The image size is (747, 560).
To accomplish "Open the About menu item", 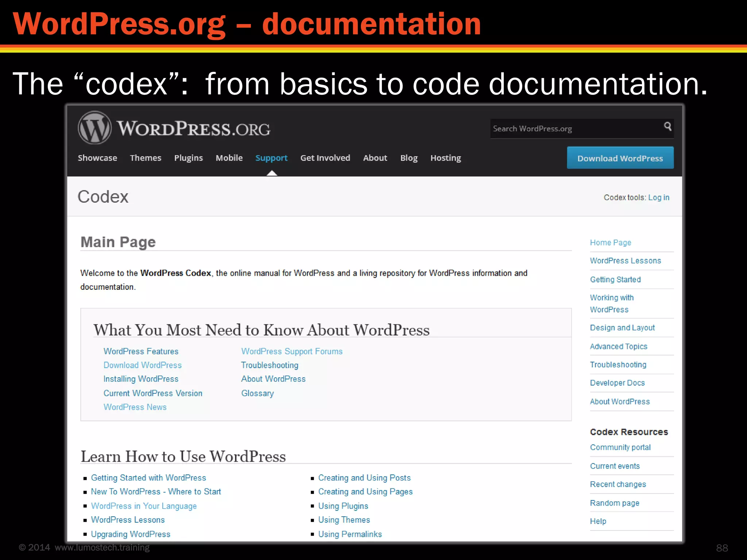I will click(x=375, y=158).
